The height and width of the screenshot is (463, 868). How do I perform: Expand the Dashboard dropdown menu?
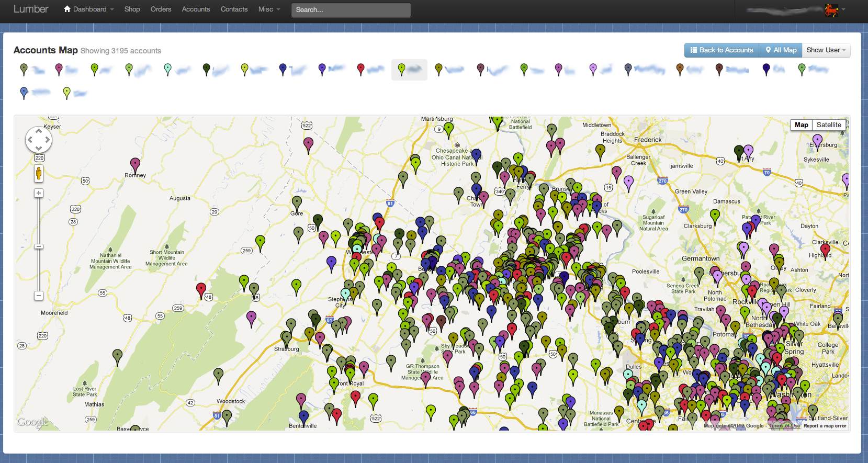(x=88, y=9)
